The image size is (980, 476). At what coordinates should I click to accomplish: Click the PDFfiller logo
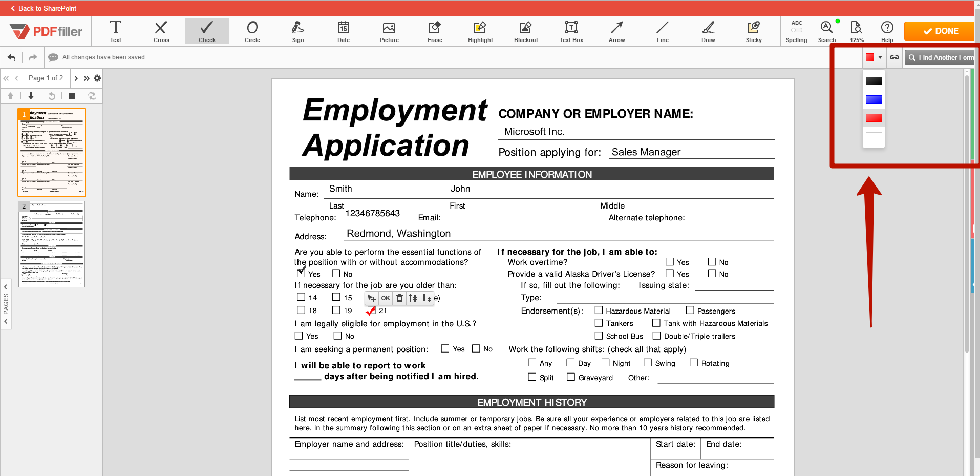pos(46,31)
